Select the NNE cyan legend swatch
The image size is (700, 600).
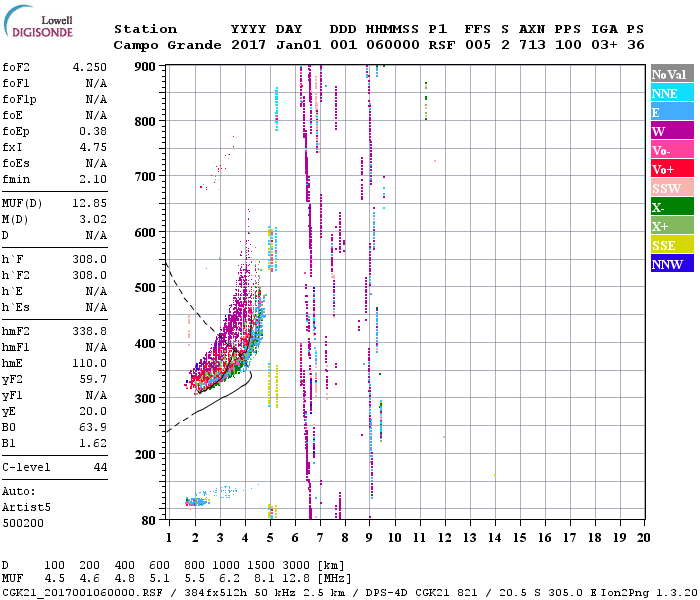(x=672, y=93)
